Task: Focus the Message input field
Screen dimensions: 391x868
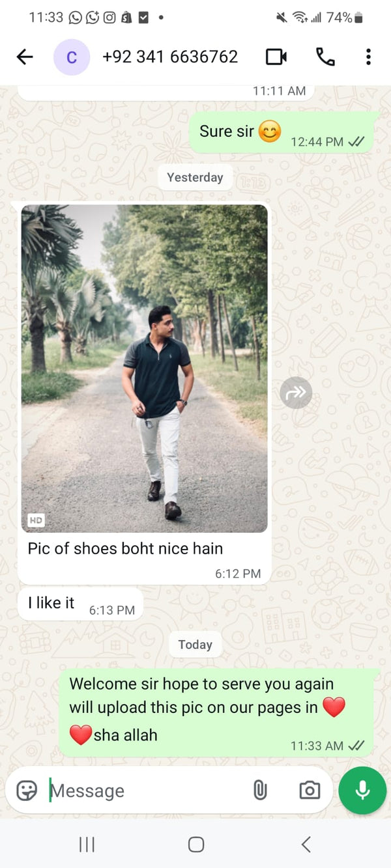Action: tap(147, 791)
